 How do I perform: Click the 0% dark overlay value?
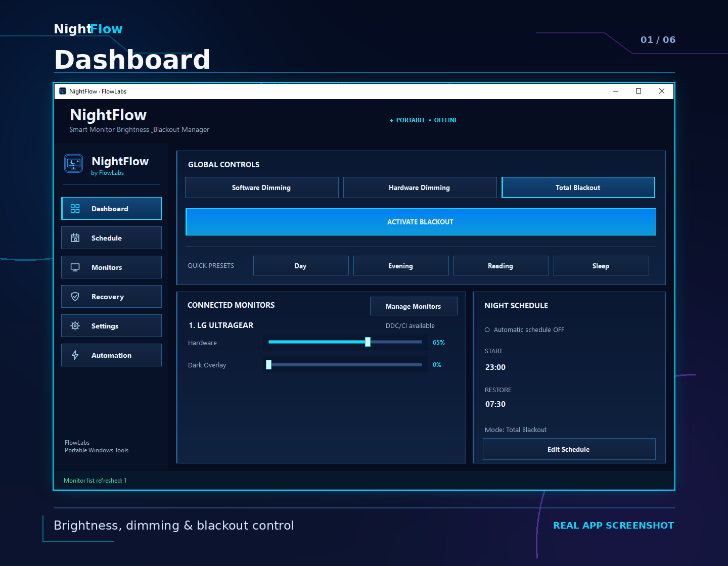(x=437, y=365)
